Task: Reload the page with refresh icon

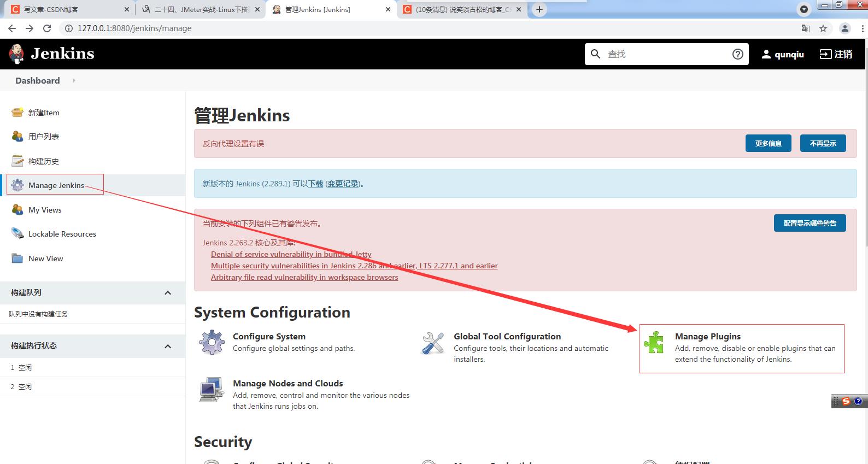Action: click(47, 28)
